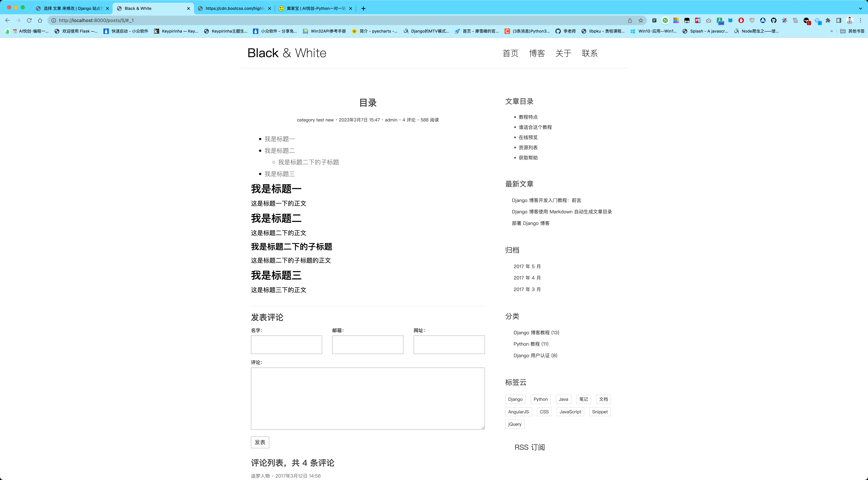
Task: Focus the 邮箱 input field
Action: [x=368, y=344]
